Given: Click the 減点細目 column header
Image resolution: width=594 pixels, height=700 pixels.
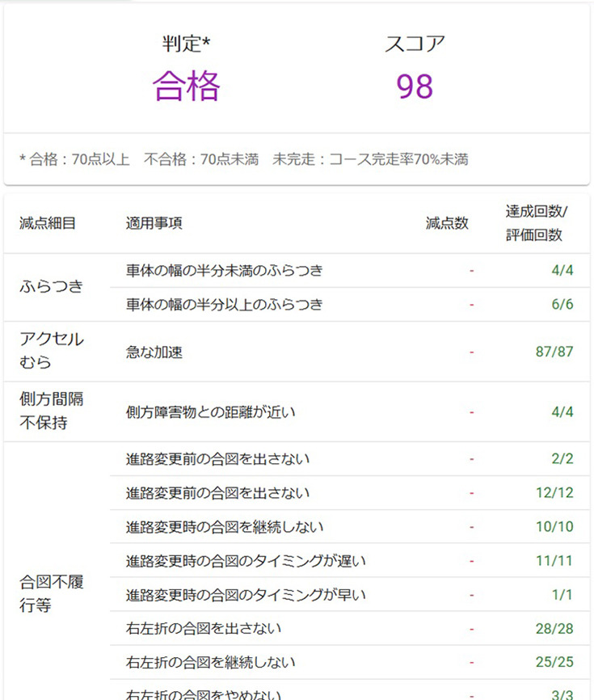Looking at the screenshot, I should point(48,223).
